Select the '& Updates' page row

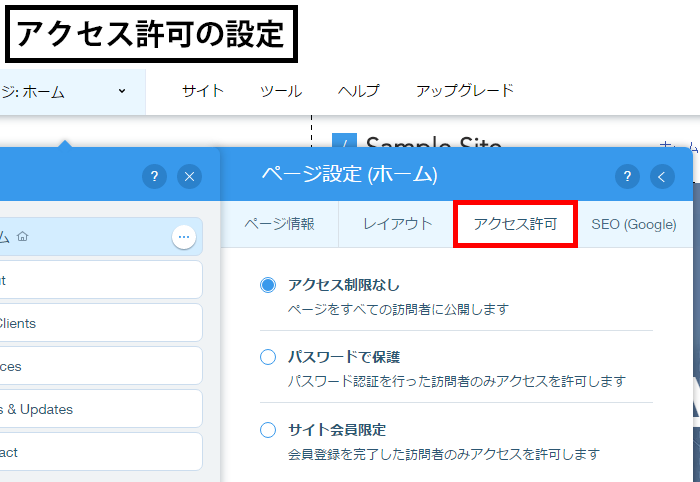pyautogui.click(x=101, y=408)
